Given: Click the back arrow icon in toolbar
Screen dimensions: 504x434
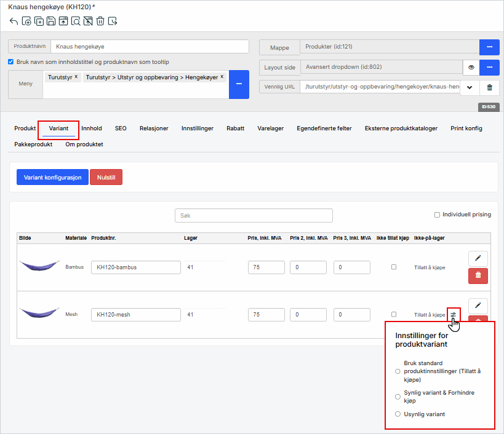Looking at the screenshot, I should [14, 22].
